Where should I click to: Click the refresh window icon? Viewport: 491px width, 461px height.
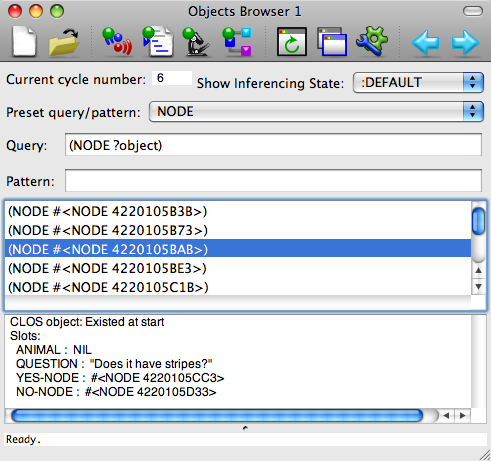[292, 42]
